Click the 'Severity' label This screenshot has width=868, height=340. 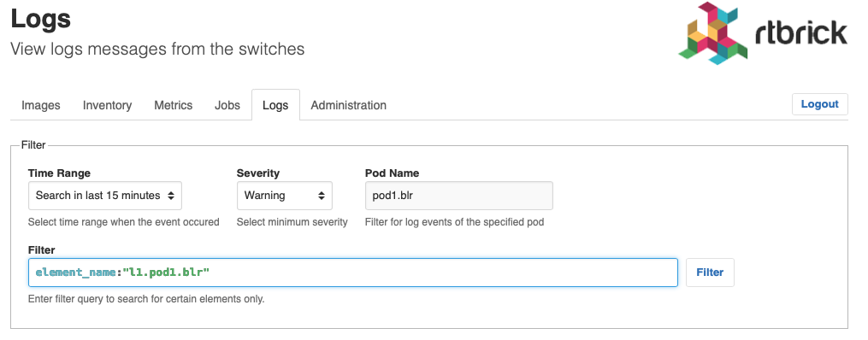(258, 173)
